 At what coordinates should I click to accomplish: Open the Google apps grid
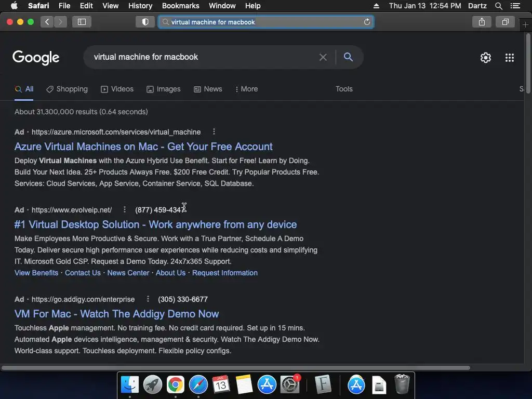(510, 58)
